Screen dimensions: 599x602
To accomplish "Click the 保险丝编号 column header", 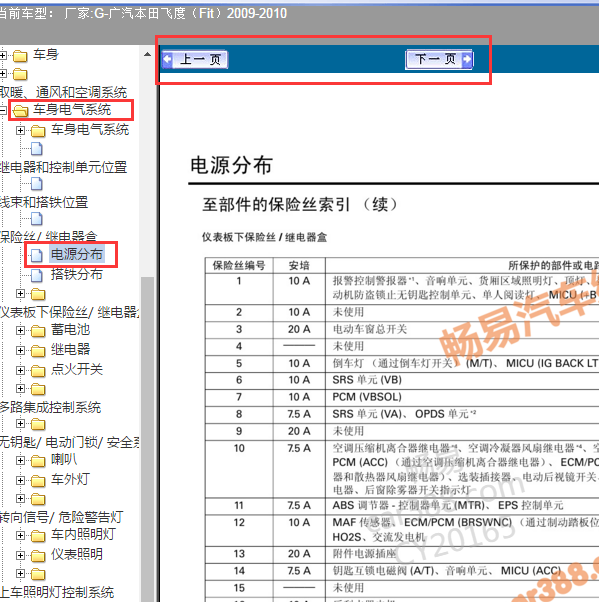I will point(239,266).
